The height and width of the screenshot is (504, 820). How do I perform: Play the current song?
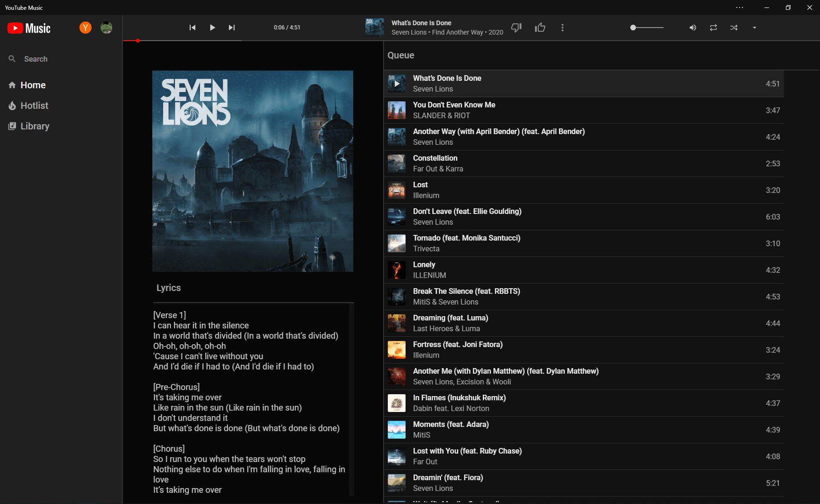coord(213,28)
